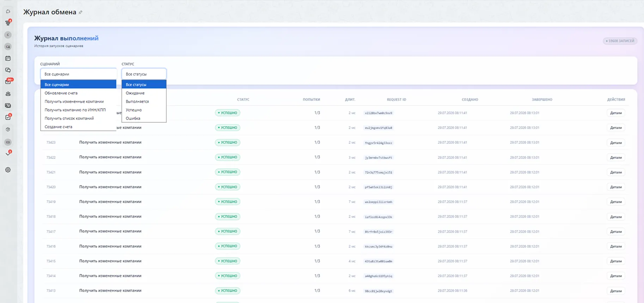Select highlighted Все сценарии option in list
This screenshot has width=644, height=303.
78,85
